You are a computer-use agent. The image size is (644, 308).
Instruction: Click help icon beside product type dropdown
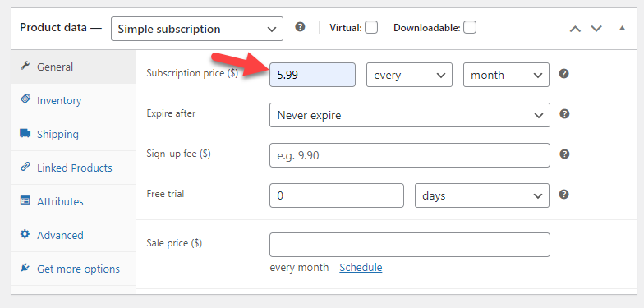[x=301, y=27]
